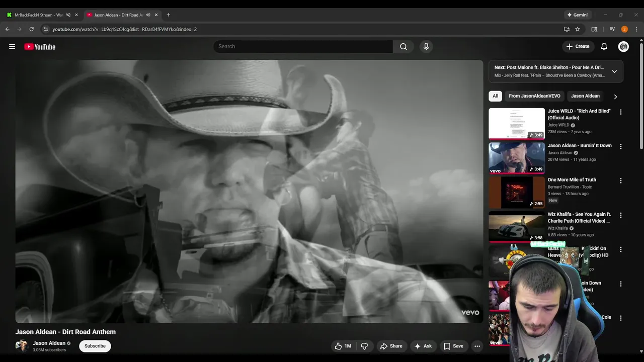Select the Jason Aldean filter chip
This screenshot has width=644, height=362.
[585, 96]
